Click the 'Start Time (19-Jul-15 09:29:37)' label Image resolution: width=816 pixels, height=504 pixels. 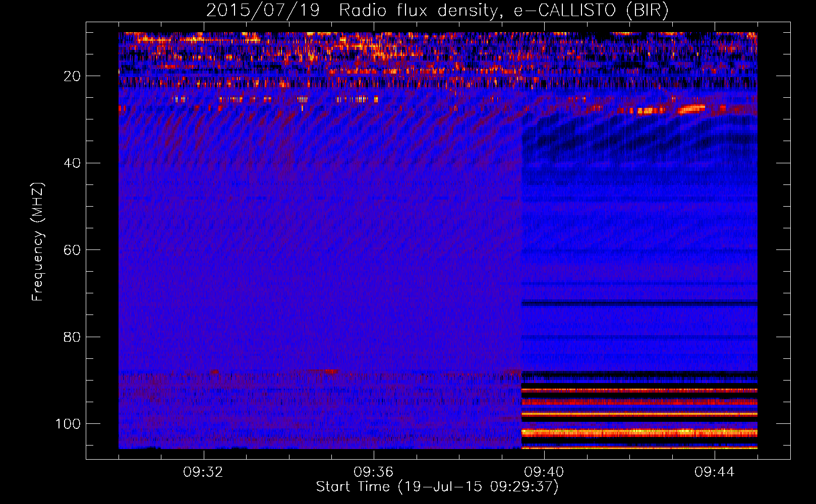tap(437, 487)
